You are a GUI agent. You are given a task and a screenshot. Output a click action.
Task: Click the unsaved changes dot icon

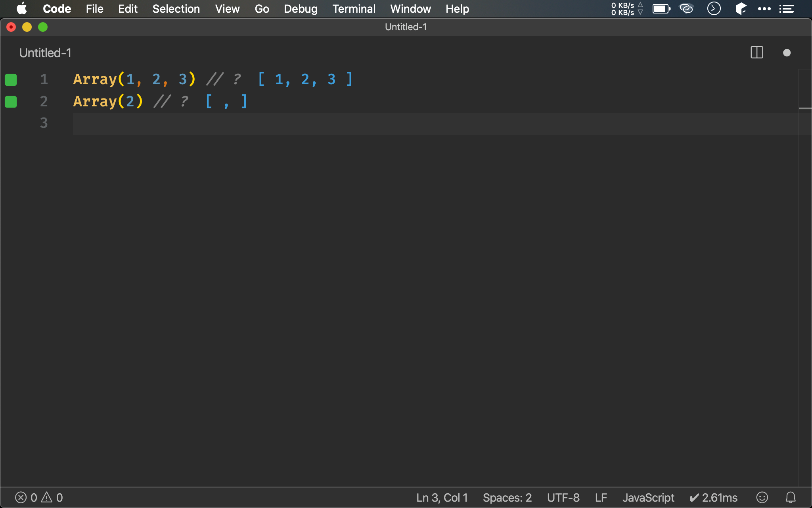coord(787,53)
